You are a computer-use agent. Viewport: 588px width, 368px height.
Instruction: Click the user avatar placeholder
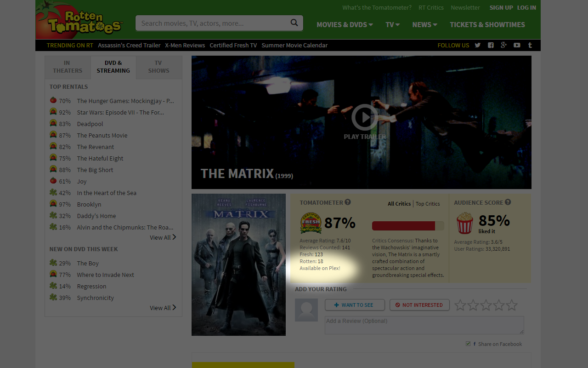[x=306, y=310]
